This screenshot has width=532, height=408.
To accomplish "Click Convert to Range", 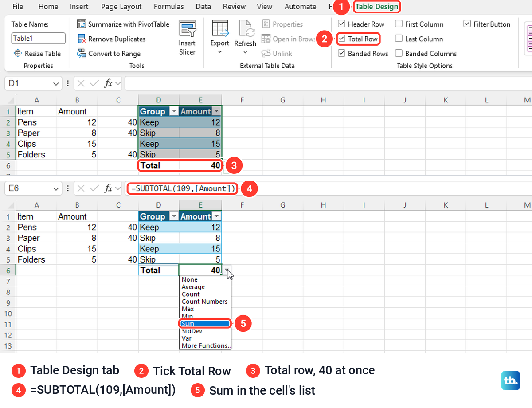I will 109,54.
